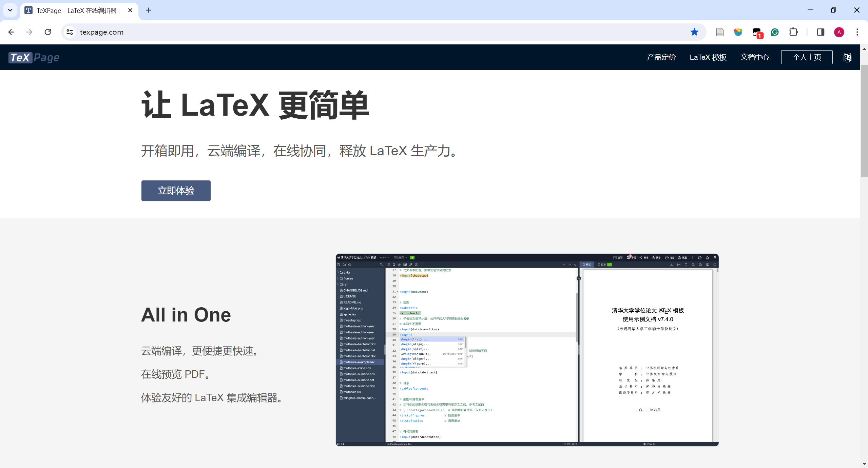The width and height of the screenshot is (868, 468).
Task: Click the colorful shield extension icon
Action: point(738,32)
